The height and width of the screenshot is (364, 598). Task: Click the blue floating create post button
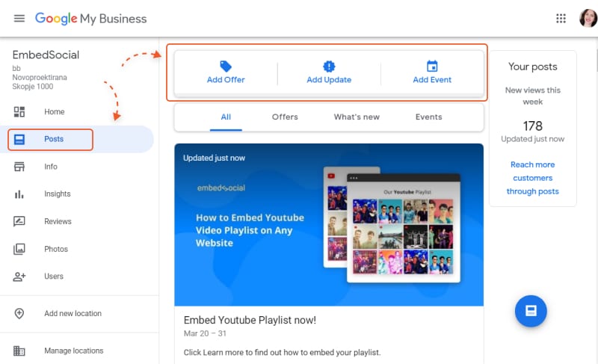(531, 311)
